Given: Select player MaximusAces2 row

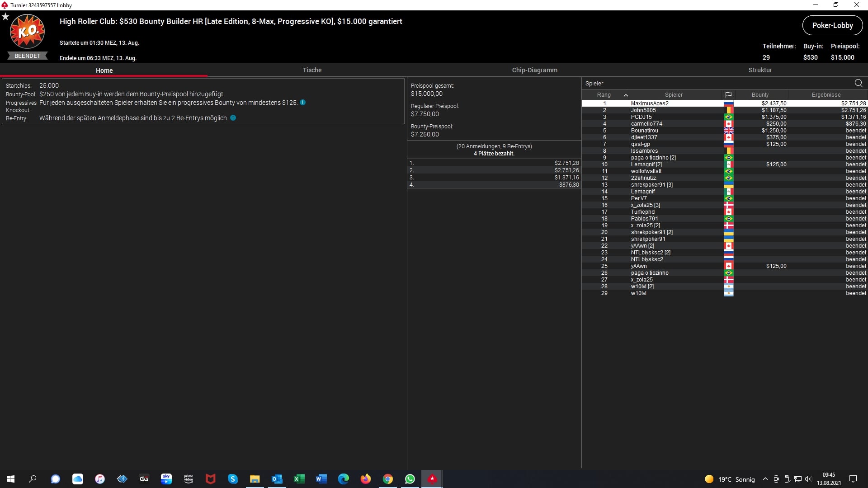Looking at the screenshot, I should (x=650, y=103).
